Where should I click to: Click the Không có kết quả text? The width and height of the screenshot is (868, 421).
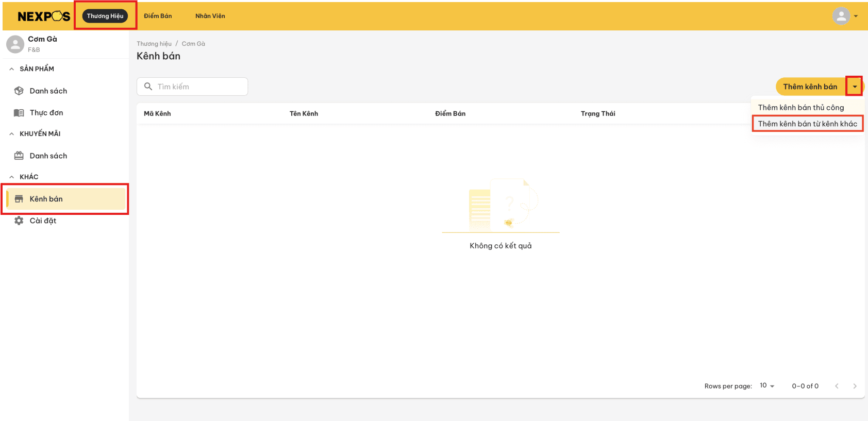pos(500,246)
